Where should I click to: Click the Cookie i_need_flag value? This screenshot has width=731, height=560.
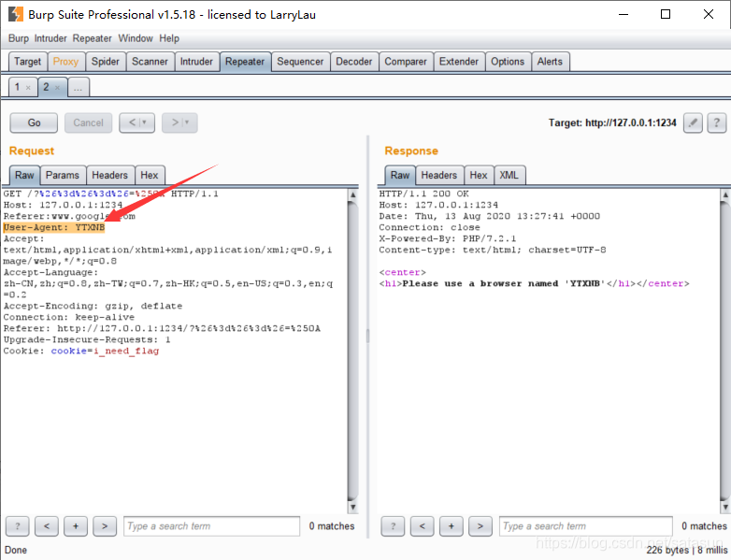126,351
